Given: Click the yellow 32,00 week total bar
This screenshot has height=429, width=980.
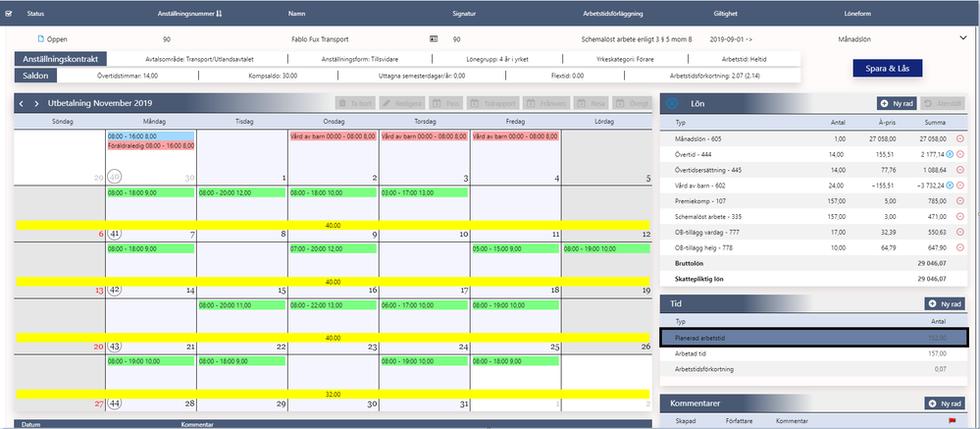Looking at the screenshot, I should [334, 394].
